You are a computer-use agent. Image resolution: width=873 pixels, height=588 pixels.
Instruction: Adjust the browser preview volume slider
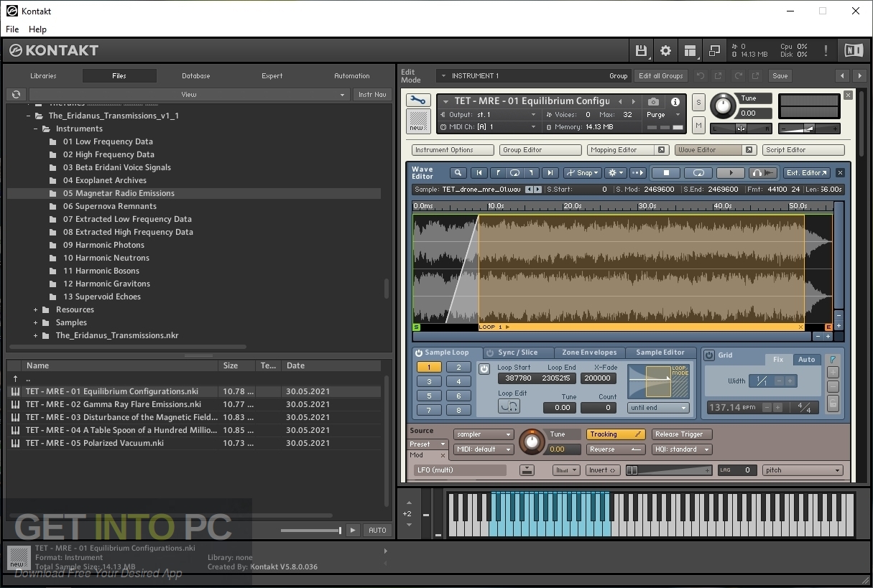(310, 530)
